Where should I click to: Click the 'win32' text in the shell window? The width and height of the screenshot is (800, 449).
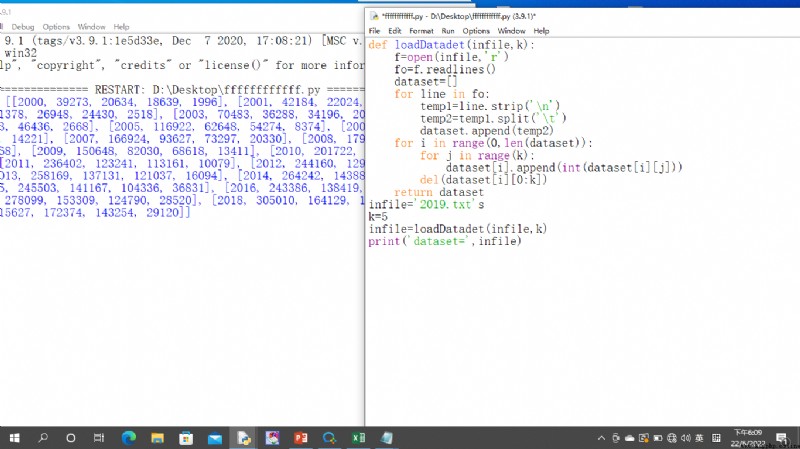[20, 53]
